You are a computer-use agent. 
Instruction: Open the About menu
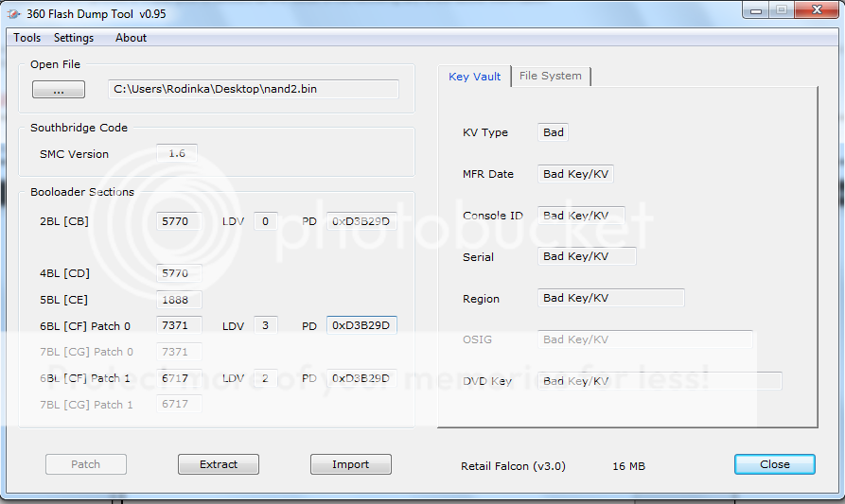click(x=131, y=38)
